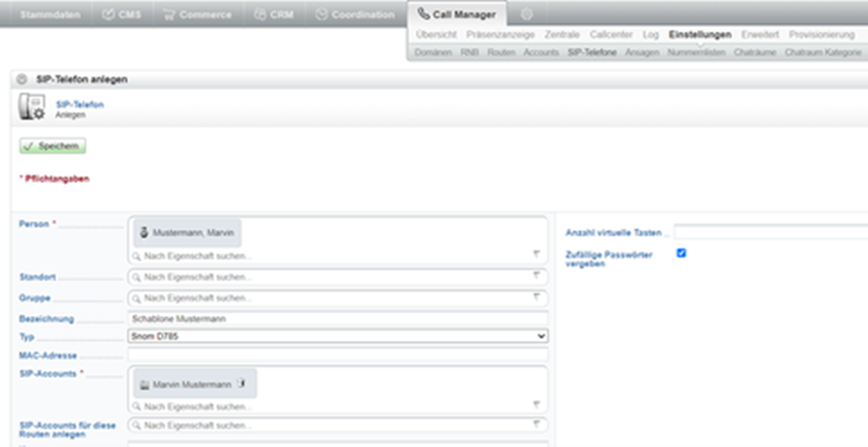Open SIP-Accounts für diese Routen search
The width and height of the screenshot is (868, 447).
click(338, 426)
